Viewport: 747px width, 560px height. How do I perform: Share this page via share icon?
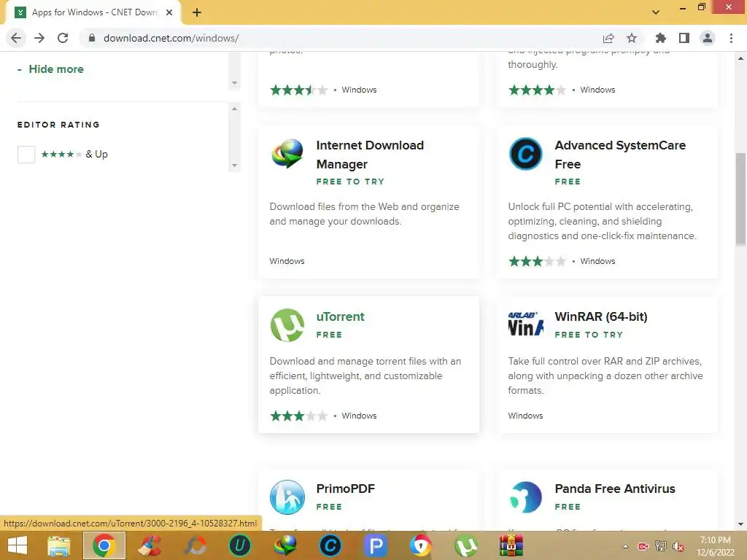click(608, 38)
